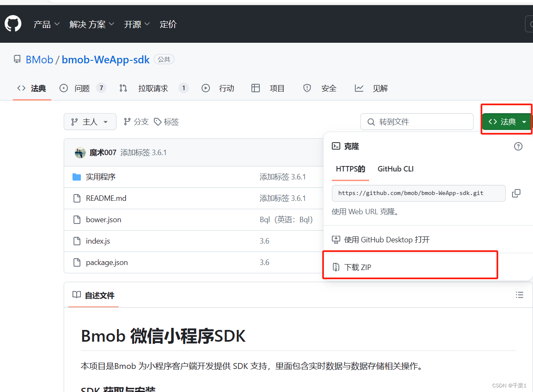Click the GitHub logo icon
This screenshot has width=533, height=392.
[13, 23]
